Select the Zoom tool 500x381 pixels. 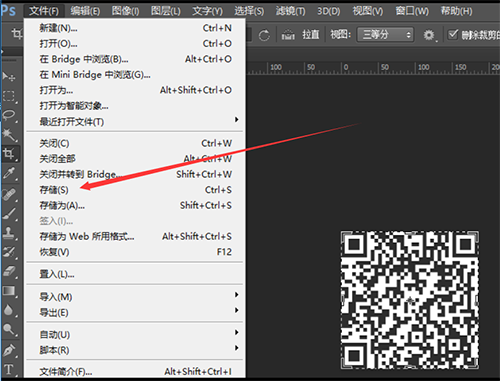9,329
